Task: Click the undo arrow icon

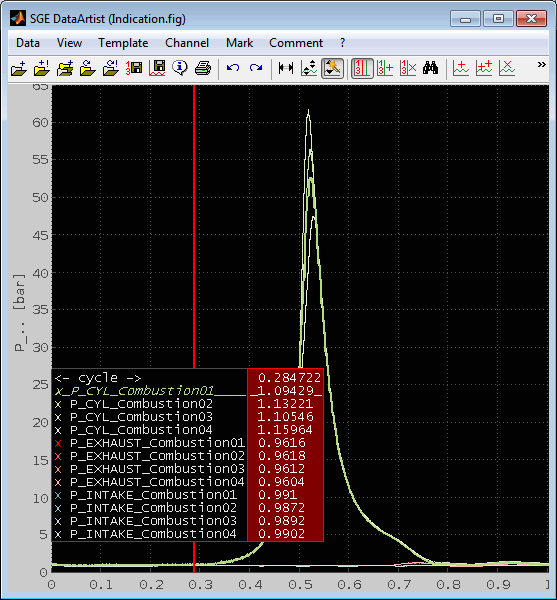Action: coord(233,68)
